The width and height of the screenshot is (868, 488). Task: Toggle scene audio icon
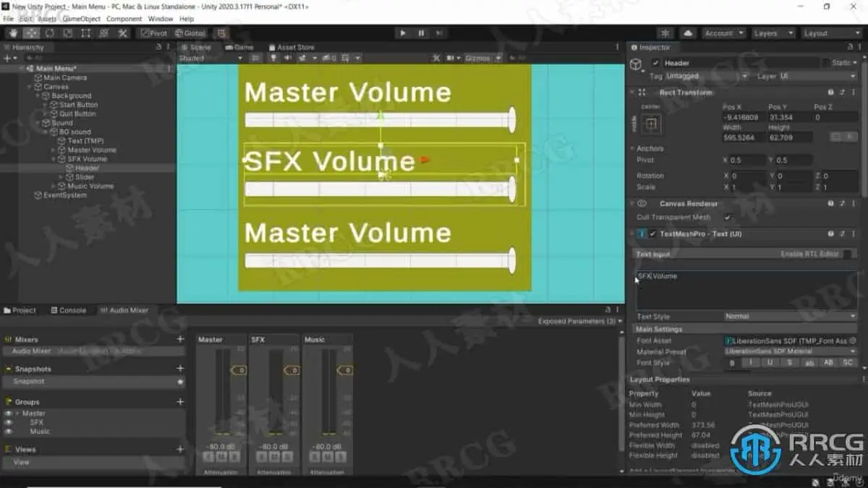(288, 58)
